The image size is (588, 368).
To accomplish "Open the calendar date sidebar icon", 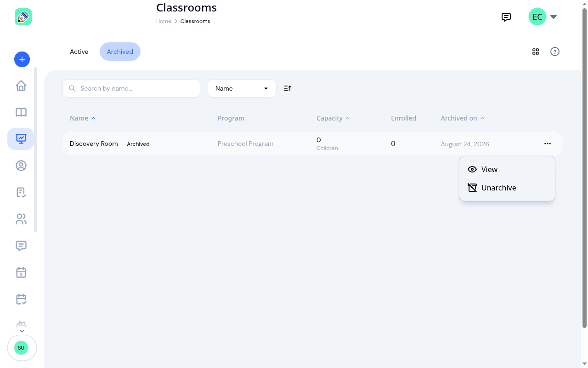I will [21, 272].
